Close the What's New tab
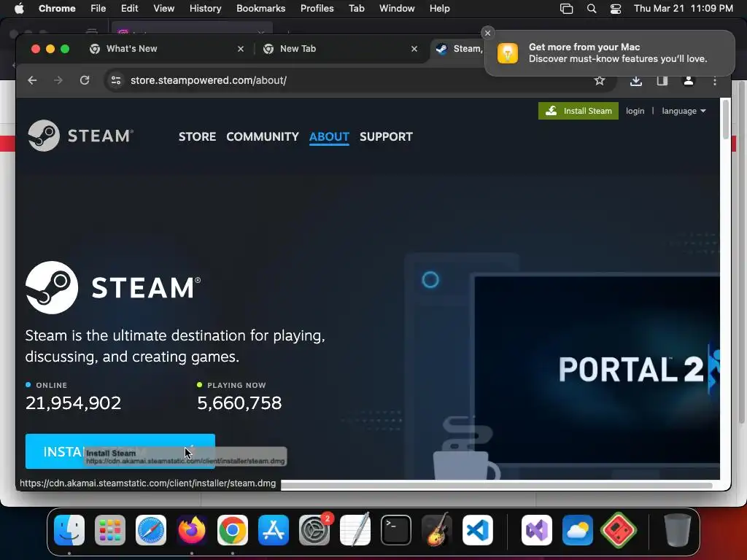Image resolution: width=747 pixels, height=560 pixels. click(x=241, y=49)
